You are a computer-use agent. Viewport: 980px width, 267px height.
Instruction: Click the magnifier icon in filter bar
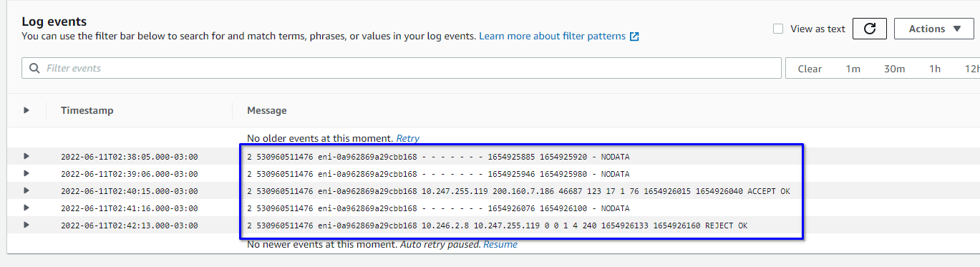point(34,69)
